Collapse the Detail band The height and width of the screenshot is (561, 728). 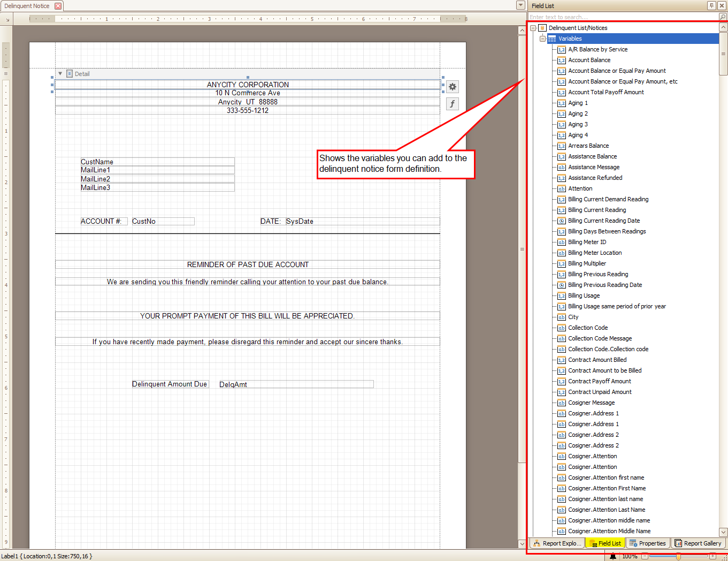(60, 74)
